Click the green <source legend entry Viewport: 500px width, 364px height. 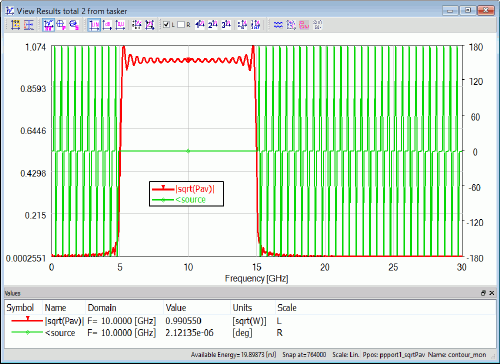pos(179,200)
